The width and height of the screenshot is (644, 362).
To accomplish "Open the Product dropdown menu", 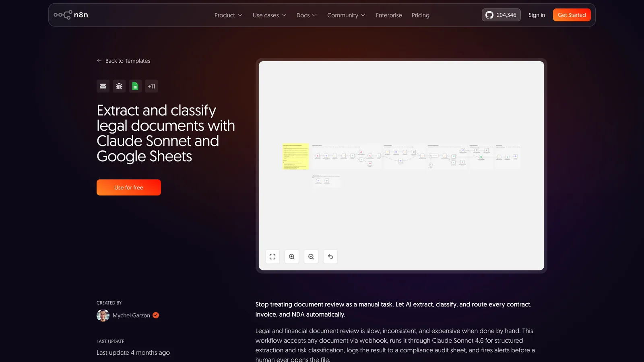I will (x=228, y=15).
